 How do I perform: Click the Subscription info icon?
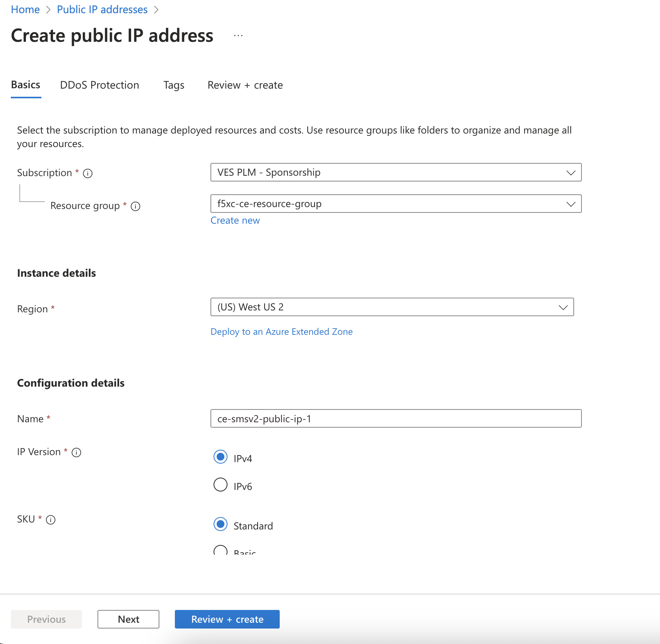pyautogui.click(x=88, y=173)
